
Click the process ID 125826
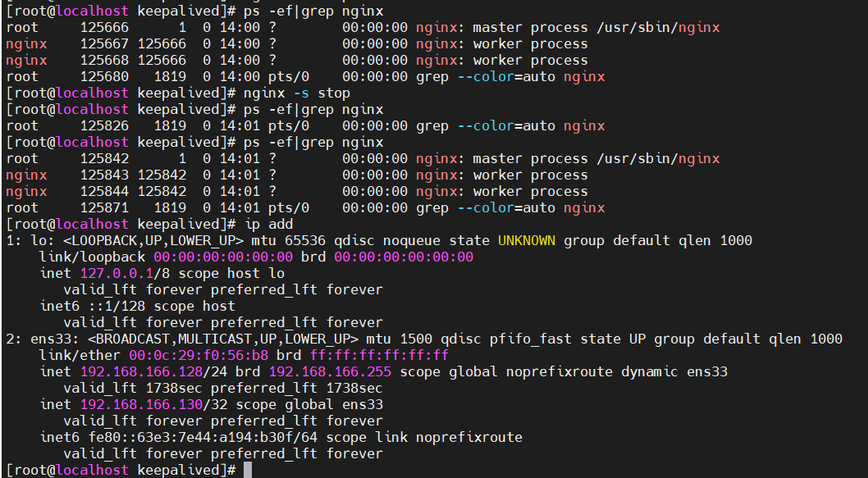pyautogui.click(x=105, y=125)
